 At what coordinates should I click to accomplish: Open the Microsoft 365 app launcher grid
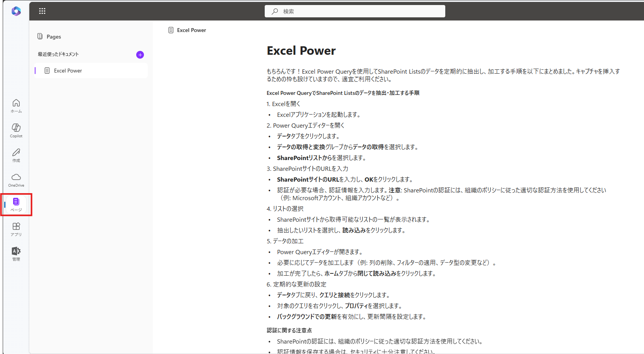pos(42,11)
